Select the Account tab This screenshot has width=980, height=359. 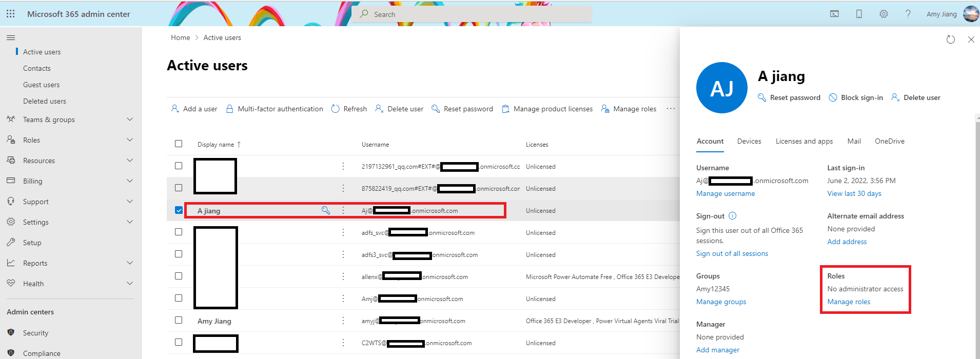coord(710,141)
